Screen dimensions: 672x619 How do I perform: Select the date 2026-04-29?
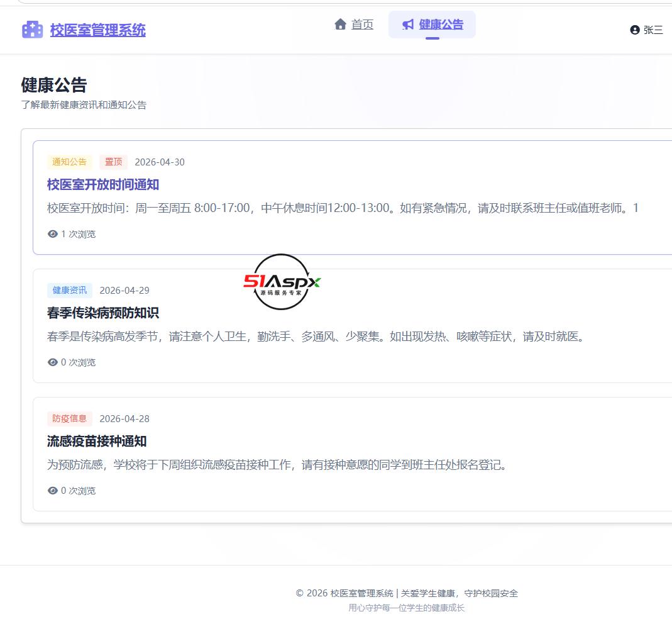(124, 291)
